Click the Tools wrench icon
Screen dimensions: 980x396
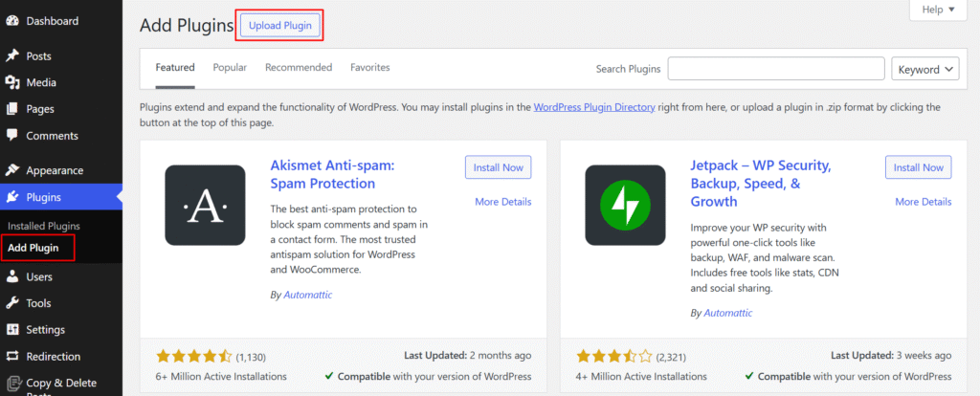[x=11, y=303]
